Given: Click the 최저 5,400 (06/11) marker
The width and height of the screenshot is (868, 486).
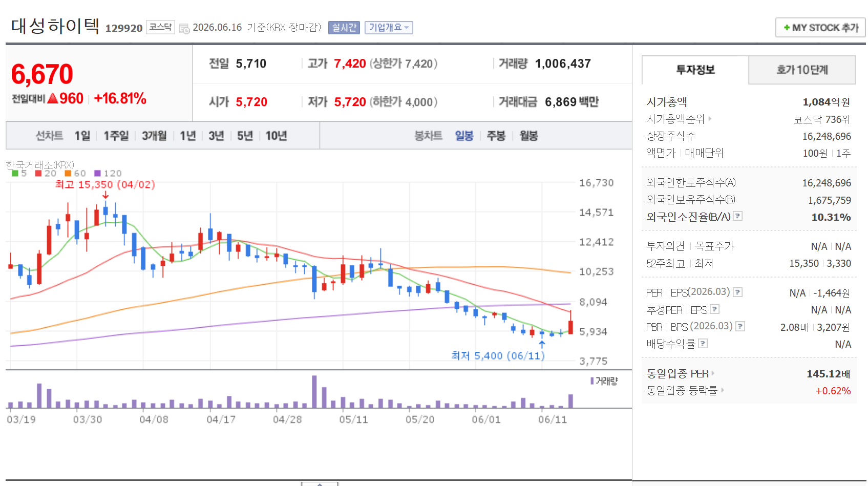Looking at the screenshot, I should (x=498, y=355).
